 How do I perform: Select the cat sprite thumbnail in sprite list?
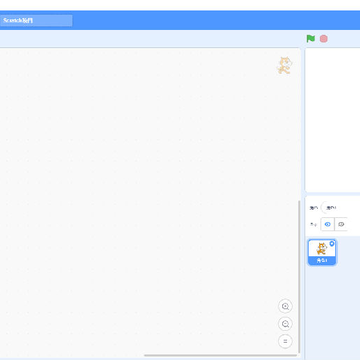[x=322, y=252]
